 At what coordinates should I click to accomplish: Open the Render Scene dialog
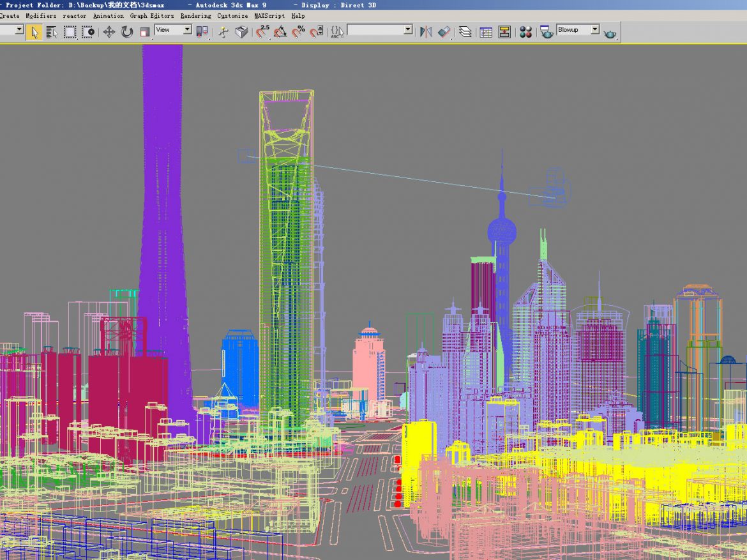click(x=547, y=32)
